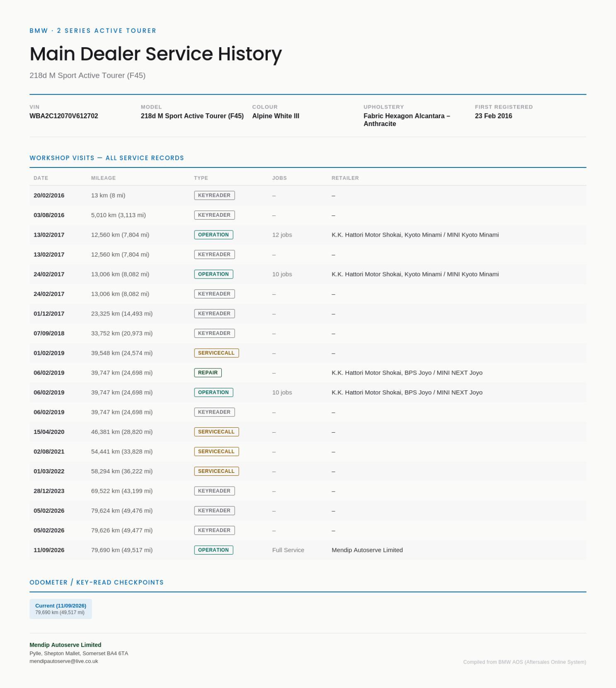Click the OPERATION badge in the 13/02/2017 row
This screenshot has width=616, height=688.
click(213, 235)
